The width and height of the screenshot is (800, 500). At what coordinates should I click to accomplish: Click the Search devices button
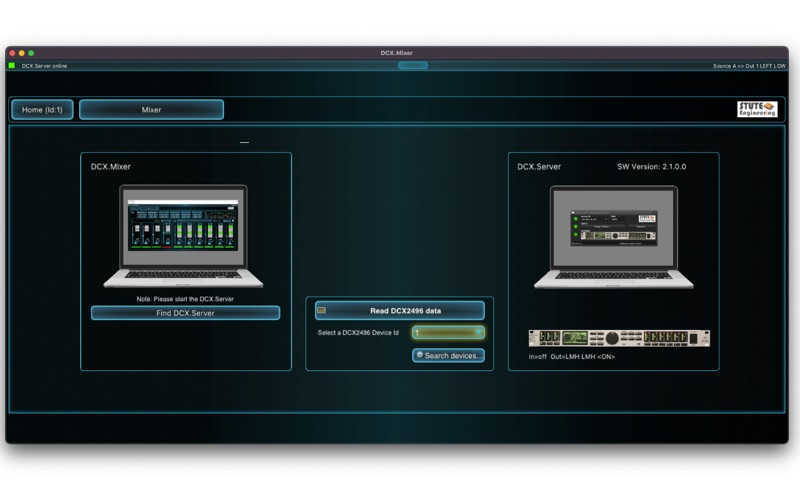click(448, 356)
